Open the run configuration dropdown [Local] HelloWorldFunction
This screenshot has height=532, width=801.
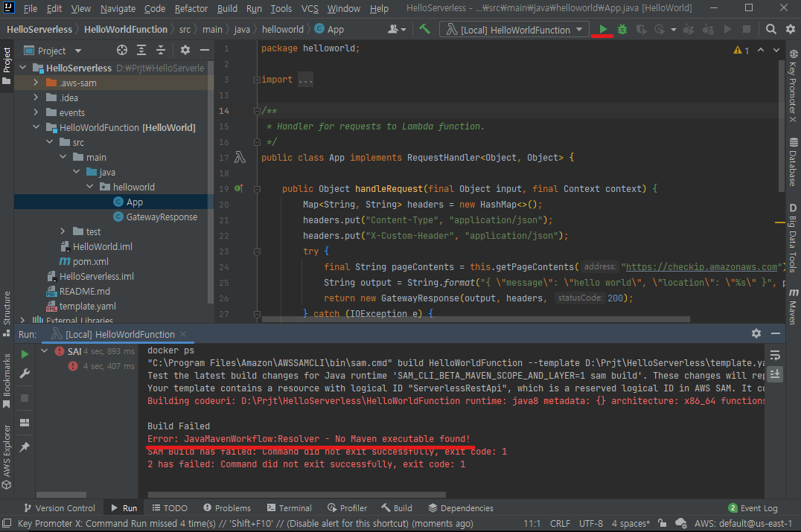point(514,30)
